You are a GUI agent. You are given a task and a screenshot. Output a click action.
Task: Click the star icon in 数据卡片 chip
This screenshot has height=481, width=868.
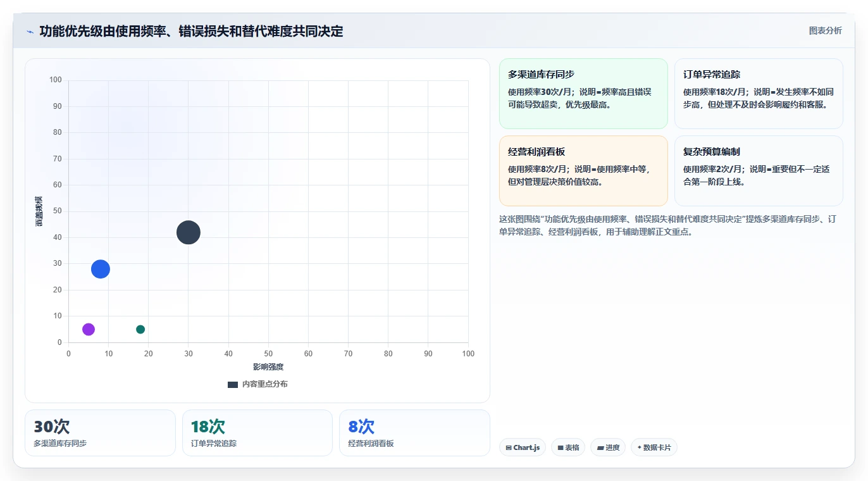coord(639,447)
